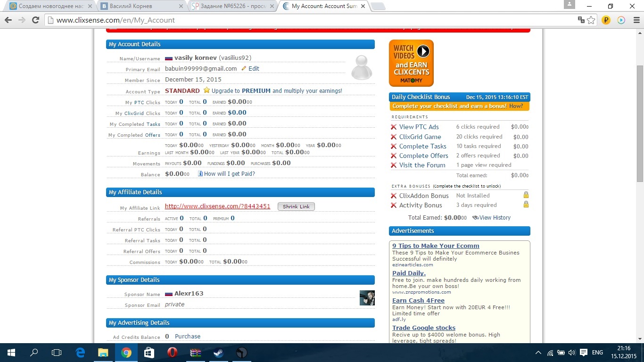This screenshot has height=362, width=644.
Task: Open Steam from the taskbar
Action: click(x=218, y=353)
